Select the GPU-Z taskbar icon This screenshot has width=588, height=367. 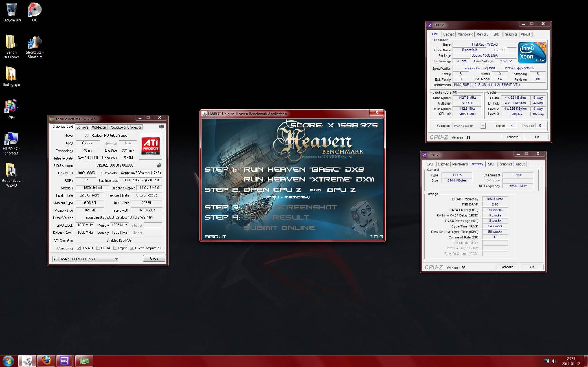point(84,361)
